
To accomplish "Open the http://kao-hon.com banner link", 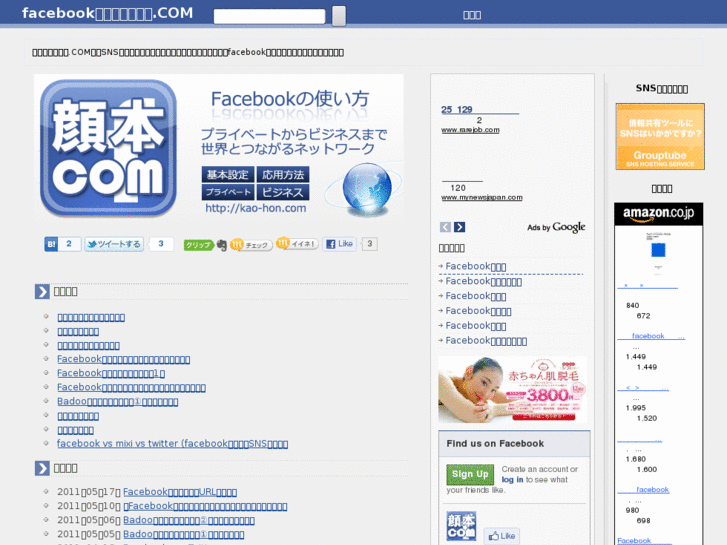I will point(255,208).
